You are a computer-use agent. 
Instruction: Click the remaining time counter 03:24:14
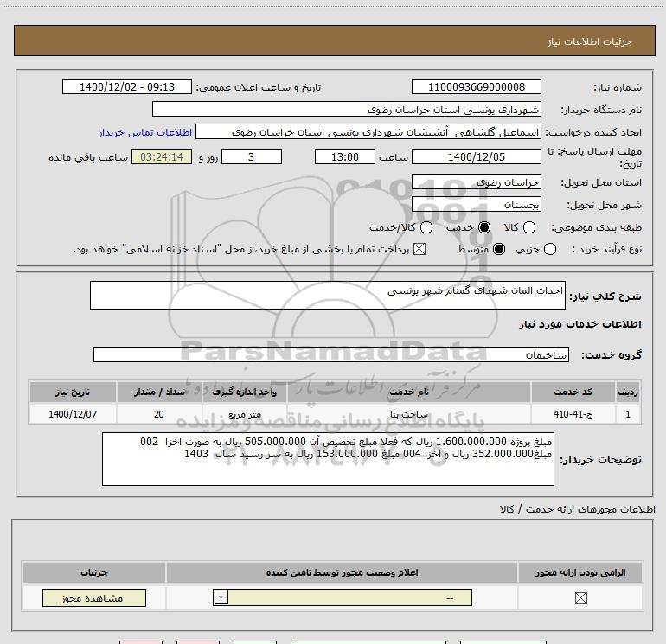[x=162, y=156]
